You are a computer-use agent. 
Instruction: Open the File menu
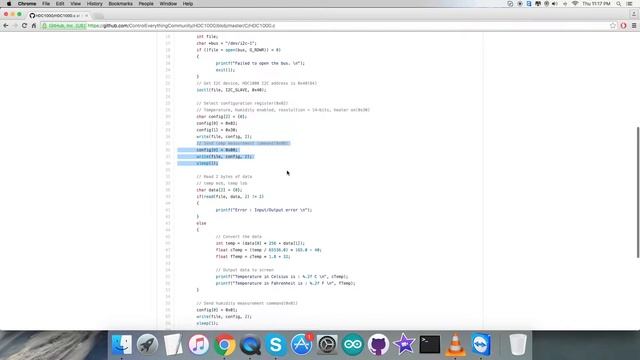pyautogui.click(x=46, y=4)
